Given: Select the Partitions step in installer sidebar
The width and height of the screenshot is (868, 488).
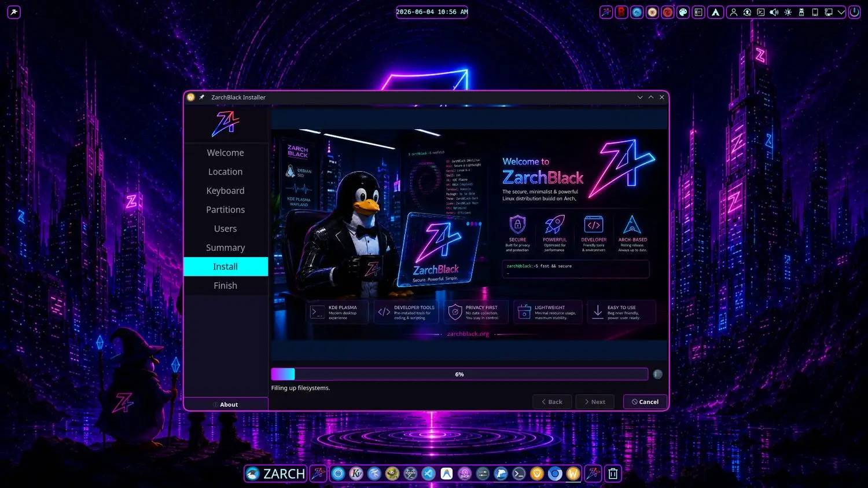Looking at the screenshot, I should [x=226, y=210].
